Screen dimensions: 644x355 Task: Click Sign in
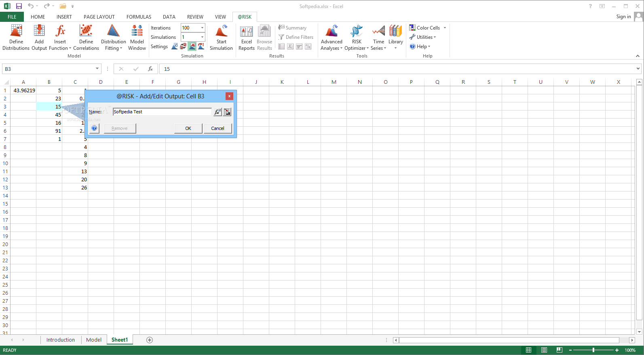(623, 17)
